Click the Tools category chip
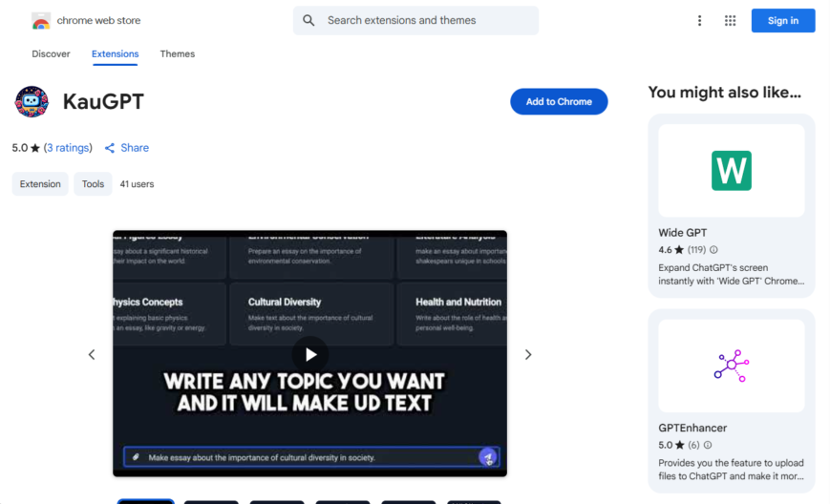The width and height of the screenshot is (830, 504). pos(93,184)
